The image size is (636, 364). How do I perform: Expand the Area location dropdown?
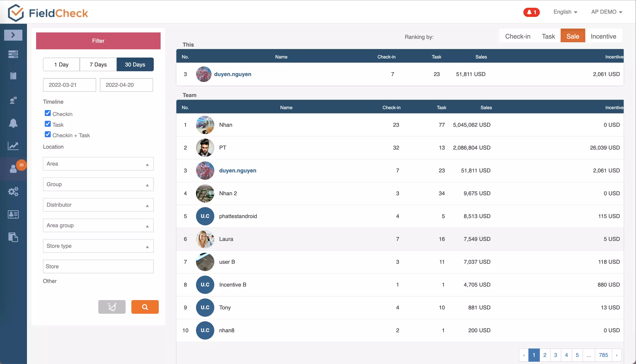click(x=147, y=164)
